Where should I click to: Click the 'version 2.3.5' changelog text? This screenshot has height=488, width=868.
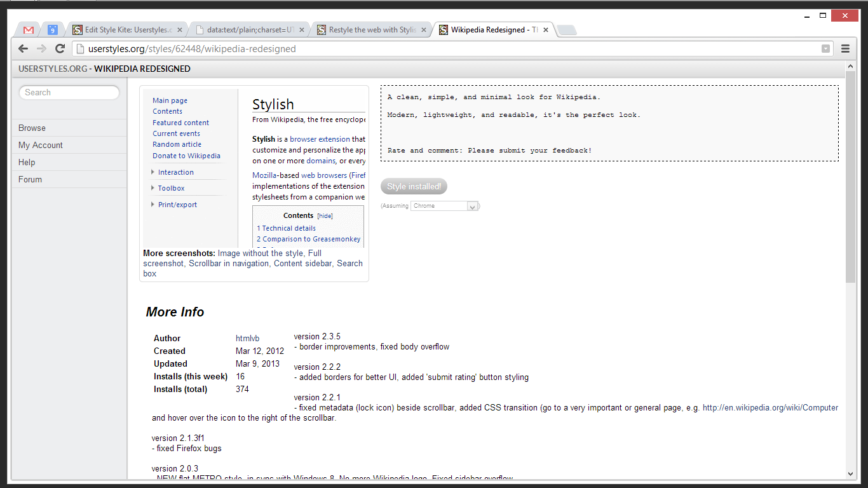pos(317,336)
